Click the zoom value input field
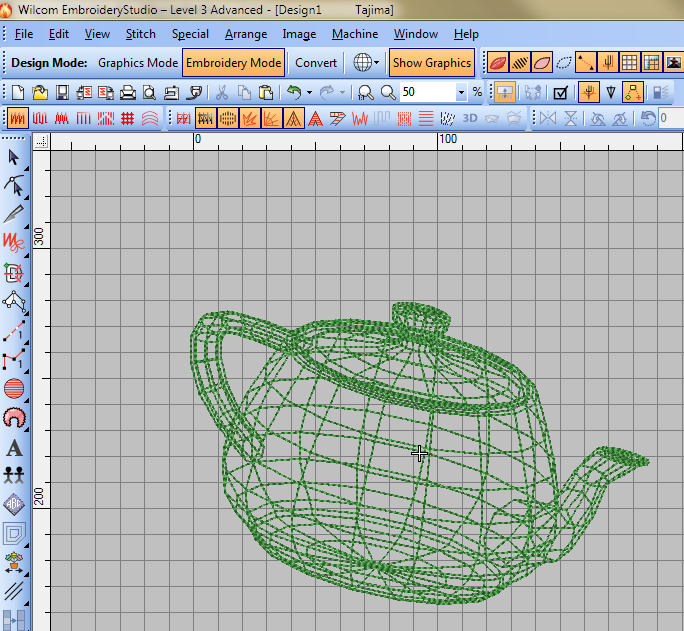 click(427, 92)
